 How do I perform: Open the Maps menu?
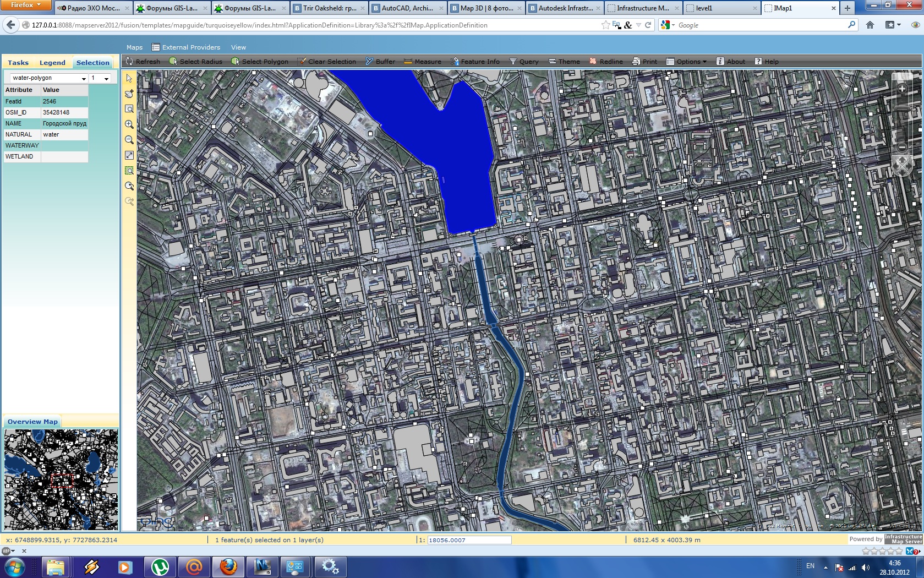[x=134, y=47]
